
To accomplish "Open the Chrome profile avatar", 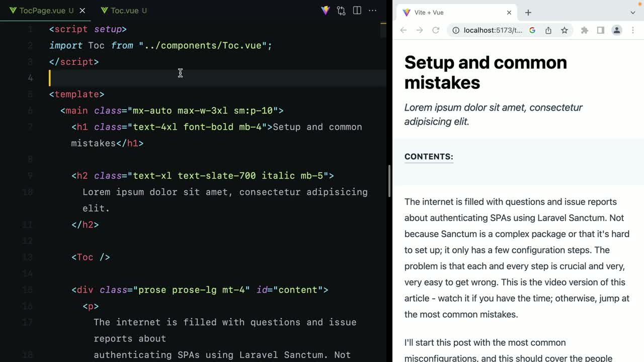I will pyautogui.click(x=617, y=30).
